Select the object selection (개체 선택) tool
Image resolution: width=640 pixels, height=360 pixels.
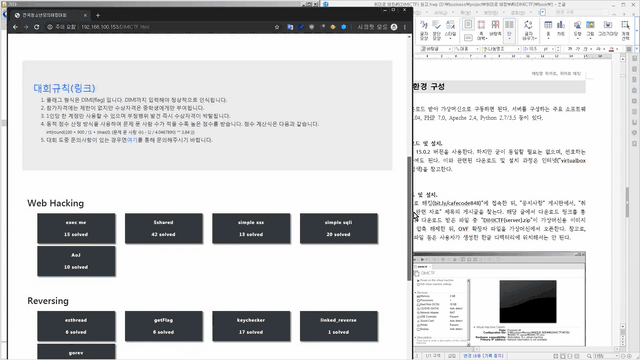625,30
